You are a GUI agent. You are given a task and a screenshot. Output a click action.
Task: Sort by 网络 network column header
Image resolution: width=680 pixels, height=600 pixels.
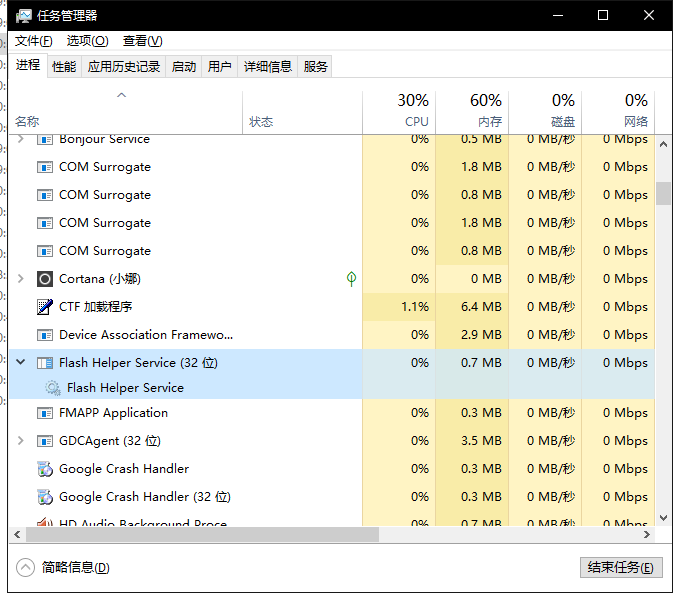[618, 112]
